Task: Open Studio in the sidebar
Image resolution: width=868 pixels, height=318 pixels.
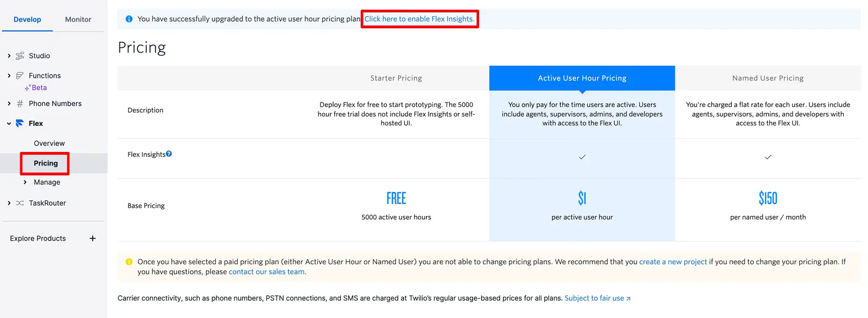Action: [39, 56]
